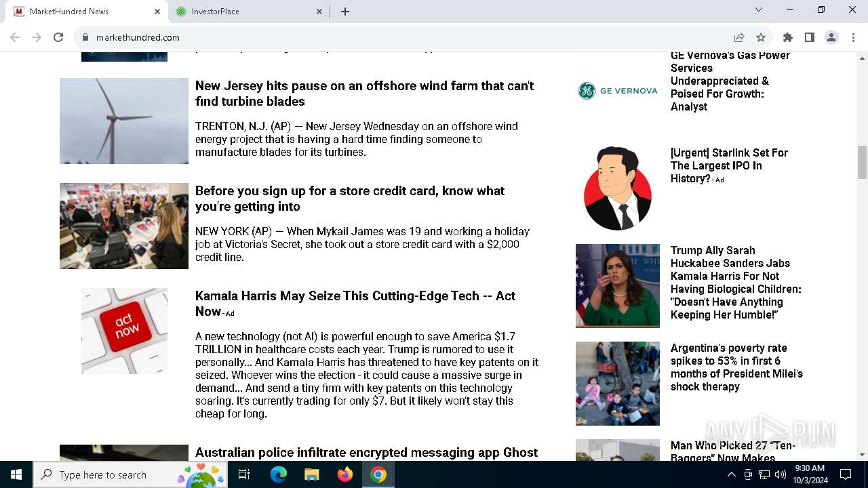Show hidden system tray icons chevron
Screen dimensions: 868x488
[731, 474]
